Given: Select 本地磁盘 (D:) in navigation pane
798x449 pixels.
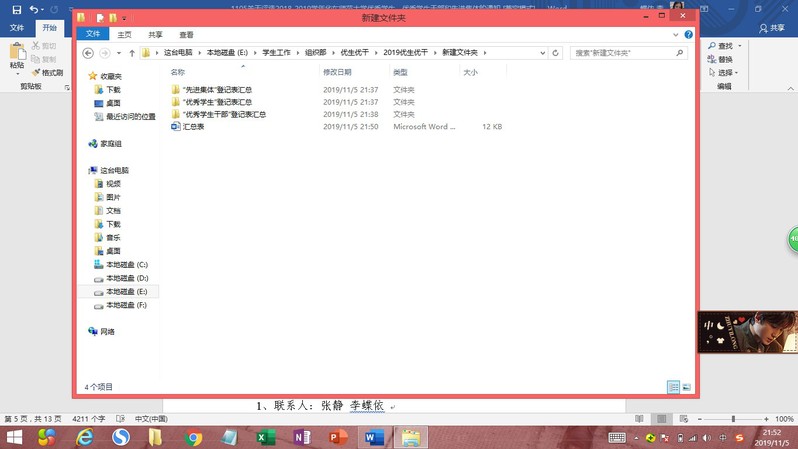Looking at the screenshot, I should [127, 278].
